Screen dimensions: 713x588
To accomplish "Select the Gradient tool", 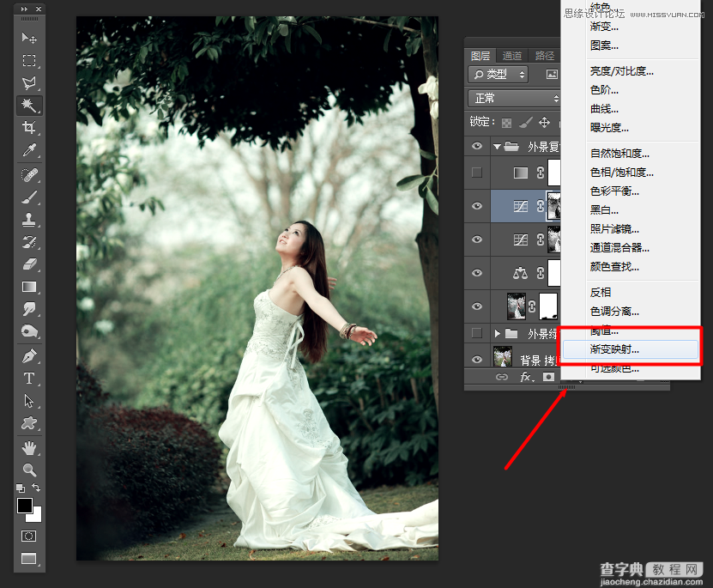I will [x=29, y=287].
